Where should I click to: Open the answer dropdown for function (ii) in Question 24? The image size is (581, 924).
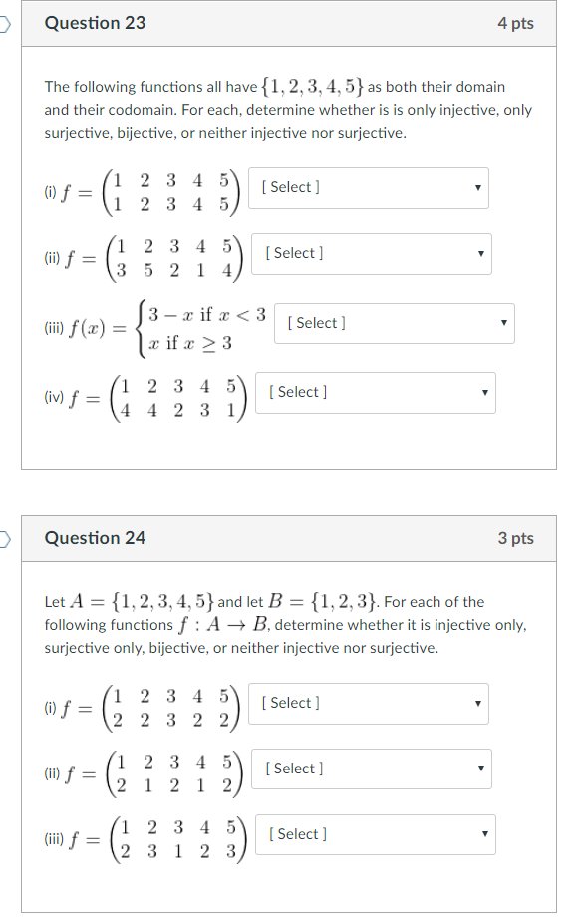click(x=372, y=769)
